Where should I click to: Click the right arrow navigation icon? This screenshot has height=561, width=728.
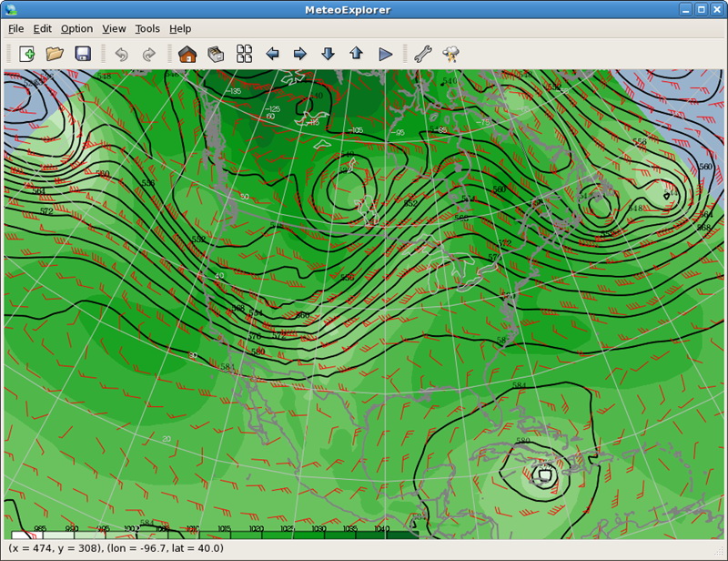(299, 54)
